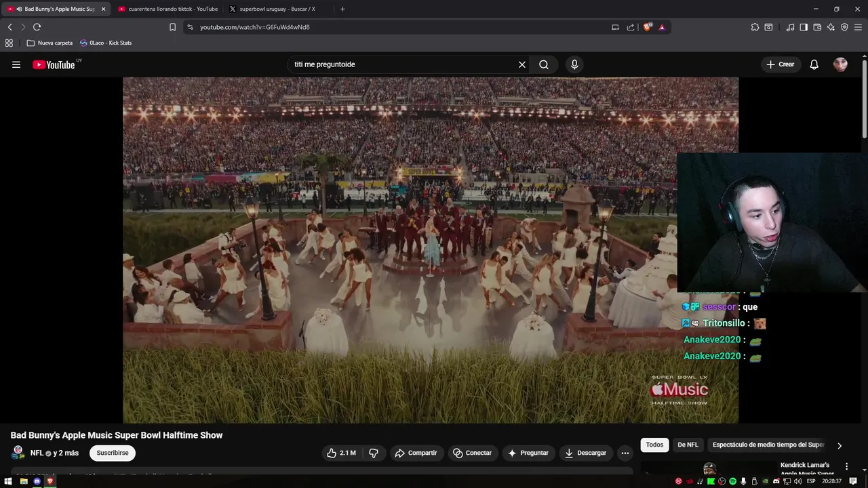Open the NFL channel avatar
The height and width of the screenshot is (488, 868).
pyautogui.click(x=18, y=453)
